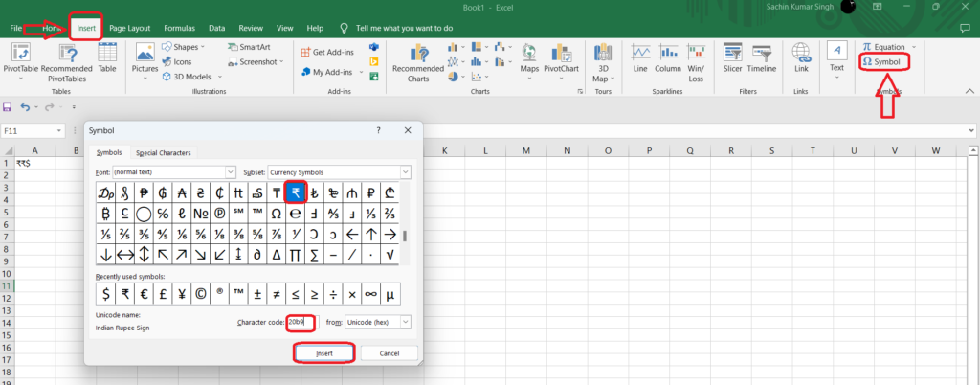The height and width of the screenshot is (385, 980).
Task: Click the Character code field
Action: click(x=303, y=322)
